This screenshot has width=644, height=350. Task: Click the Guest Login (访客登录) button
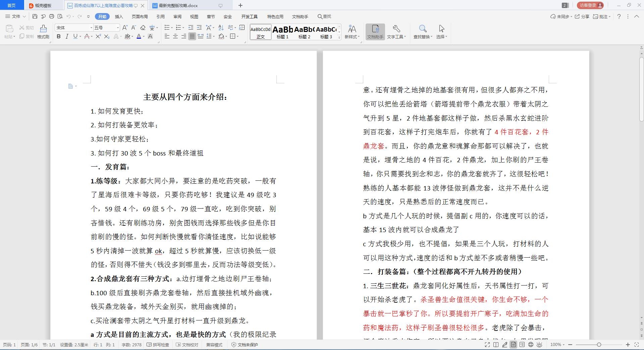(591, 5)
